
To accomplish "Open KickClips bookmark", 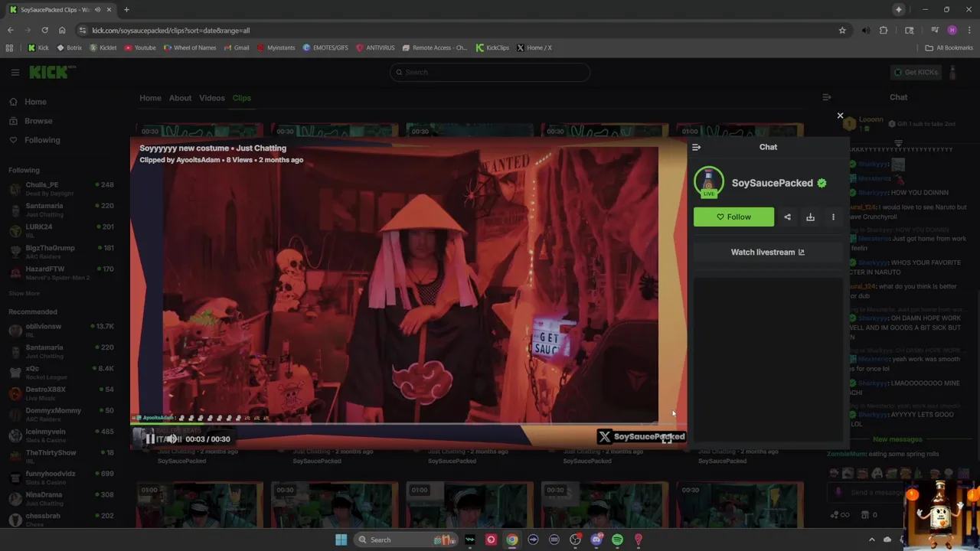I will coord(492,47).
